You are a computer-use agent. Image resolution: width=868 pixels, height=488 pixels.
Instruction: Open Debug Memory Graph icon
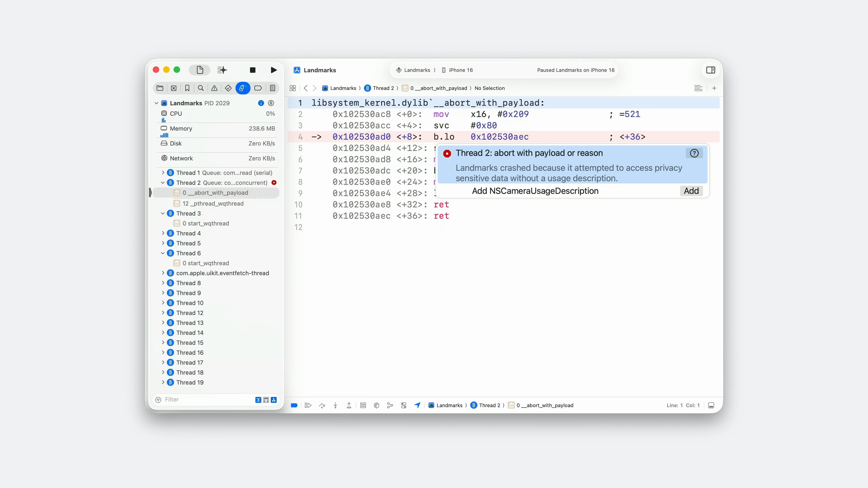(390, 406)
